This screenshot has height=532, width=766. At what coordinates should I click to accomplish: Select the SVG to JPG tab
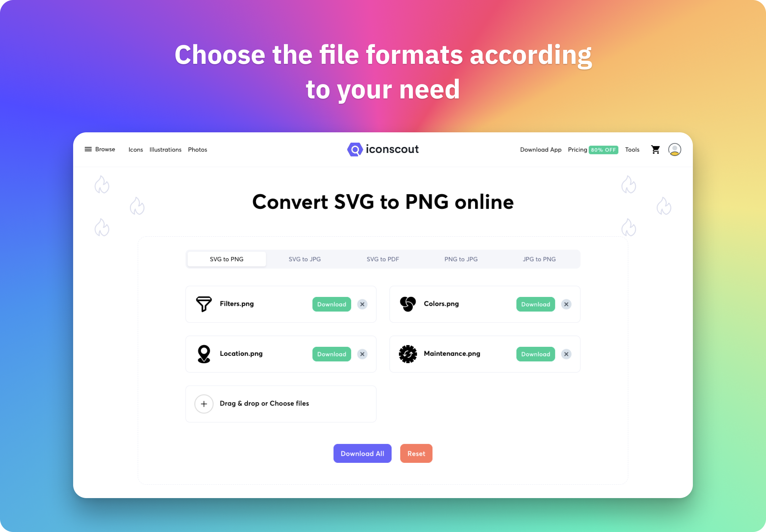tap(305, 258)
